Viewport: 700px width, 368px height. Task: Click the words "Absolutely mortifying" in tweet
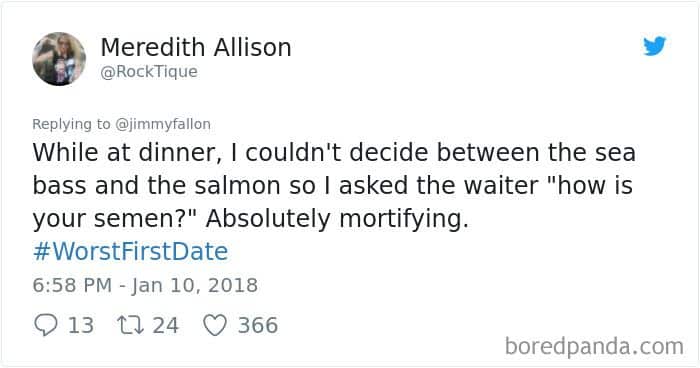337,219
